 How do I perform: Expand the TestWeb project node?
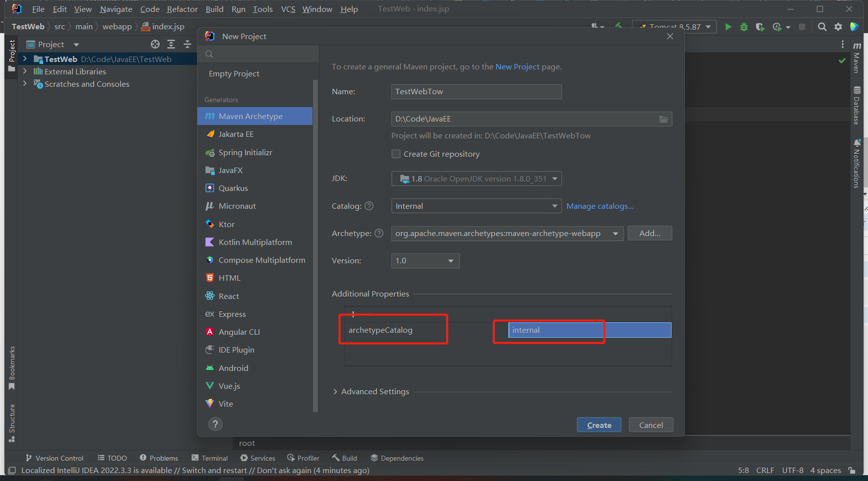25,59
